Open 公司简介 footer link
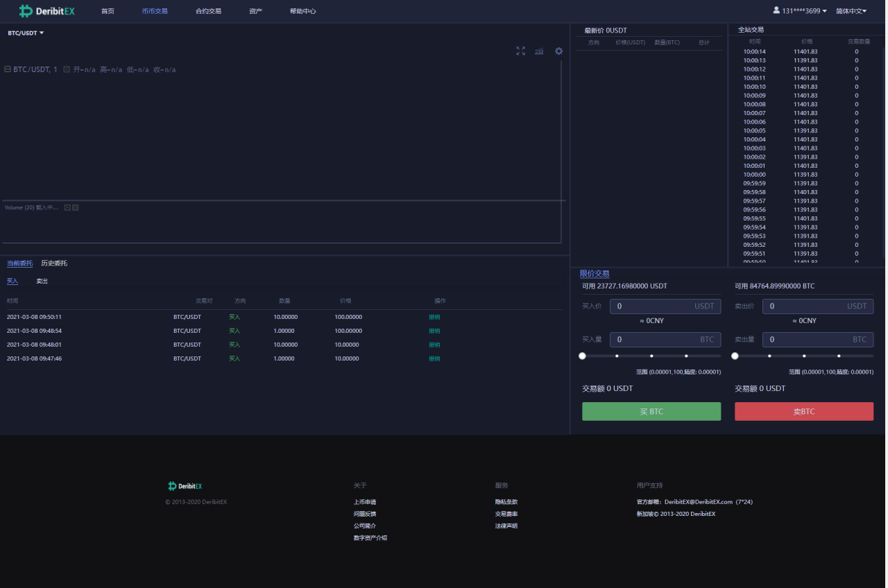This screenshot has width=888, height=588. 365,526
